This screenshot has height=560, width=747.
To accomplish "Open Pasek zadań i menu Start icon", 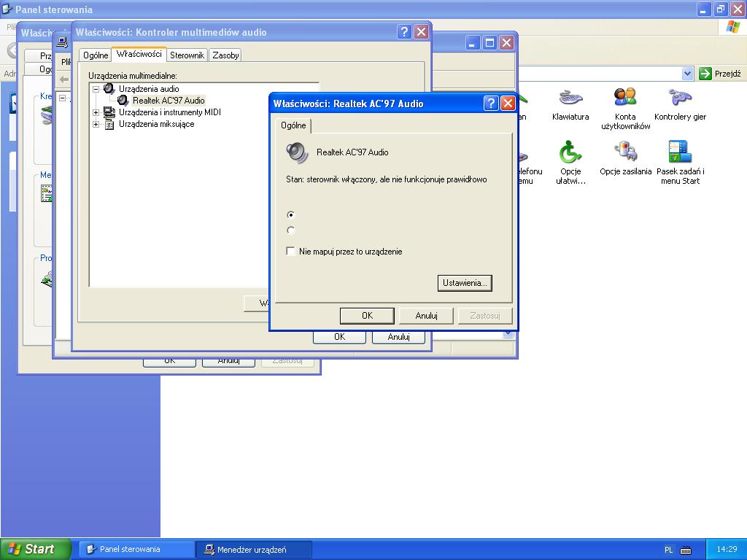I will pyautogui.click(x=680, y=163).
